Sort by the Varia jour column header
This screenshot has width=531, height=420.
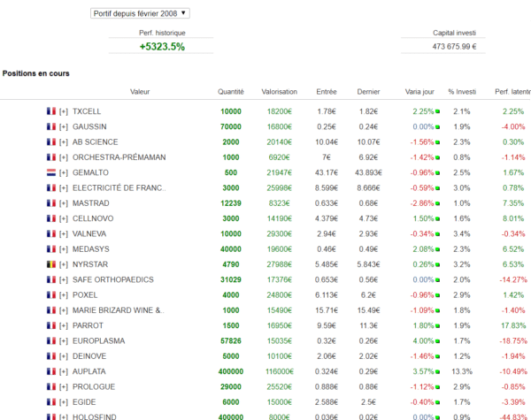419,92
